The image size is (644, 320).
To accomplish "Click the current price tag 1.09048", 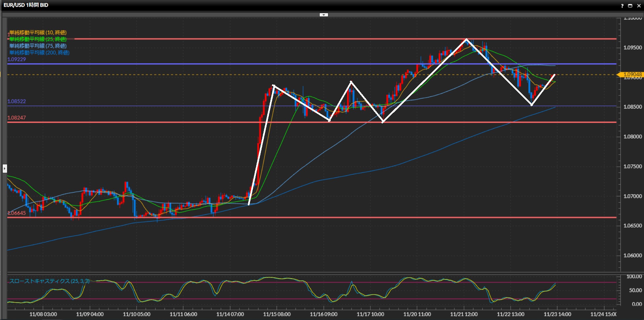I will [632, 75].
